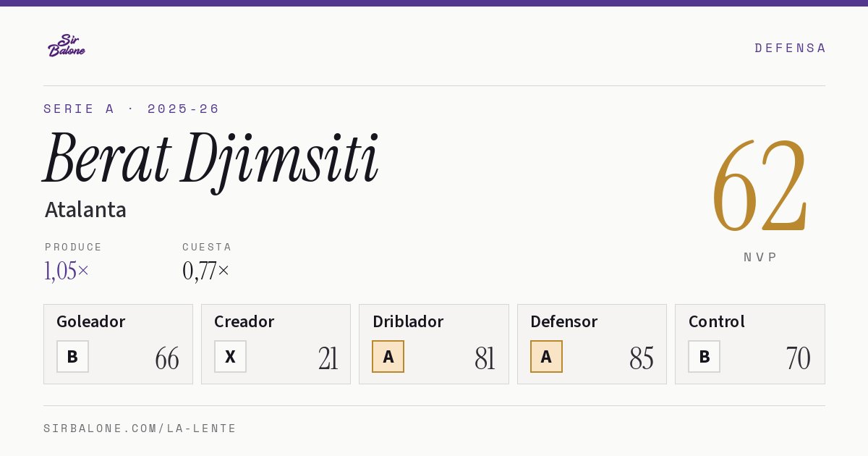Viewport: 868px width, 456px height.
Task: Select the A grade badge under Defensor
Action: (546, 357)
